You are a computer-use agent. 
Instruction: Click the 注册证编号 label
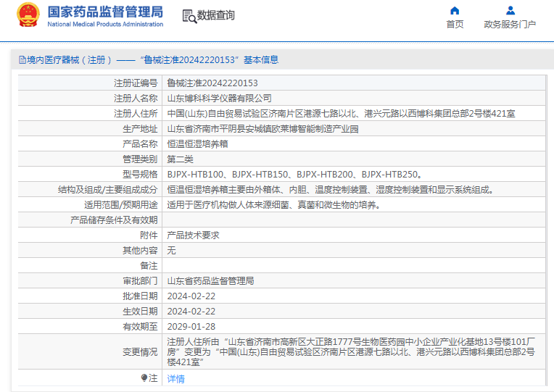pyautogui.click(x=136, y=83)
